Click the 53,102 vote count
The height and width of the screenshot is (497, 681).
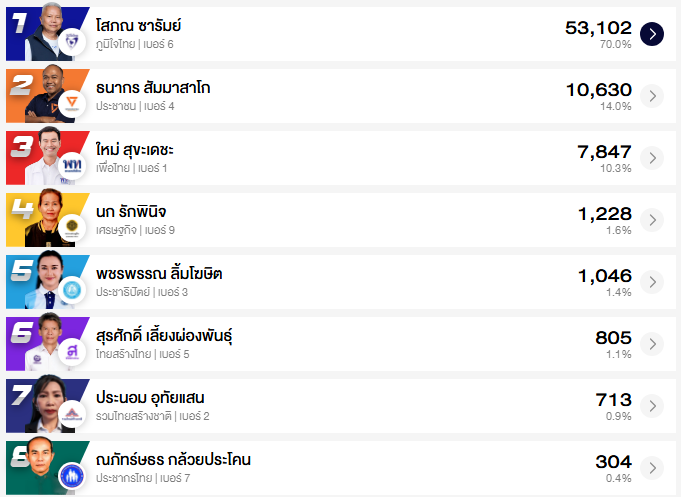tap(598, 27)
